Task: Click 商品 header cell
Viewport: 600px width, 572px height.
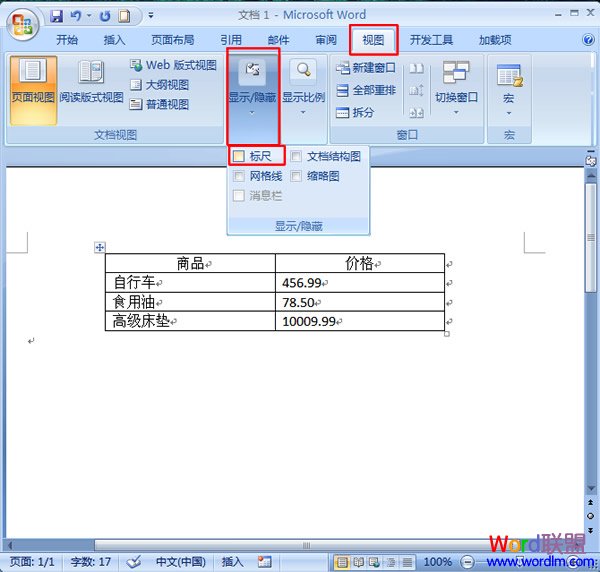Action: pyautogui.click(x=190, y=263)
